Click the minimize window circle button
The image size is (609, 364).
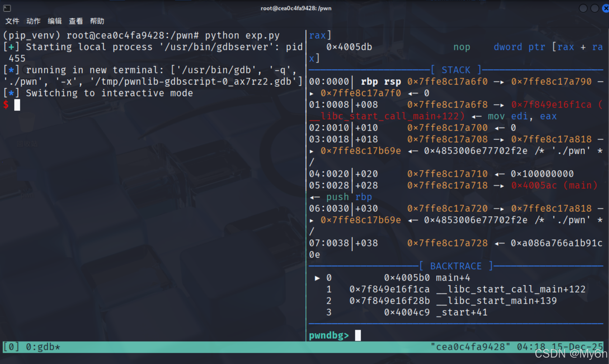click(x=583, y=8)
